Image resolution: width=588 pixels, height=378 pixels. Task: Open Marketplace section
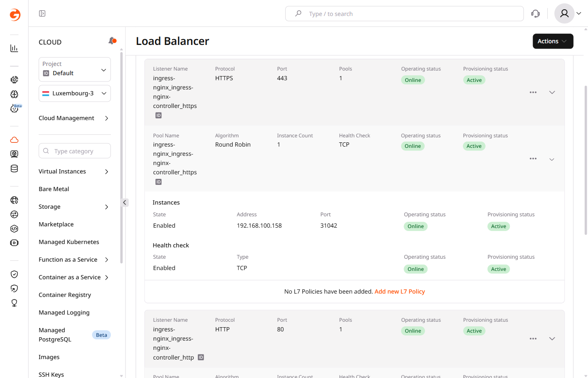[56, 224]
